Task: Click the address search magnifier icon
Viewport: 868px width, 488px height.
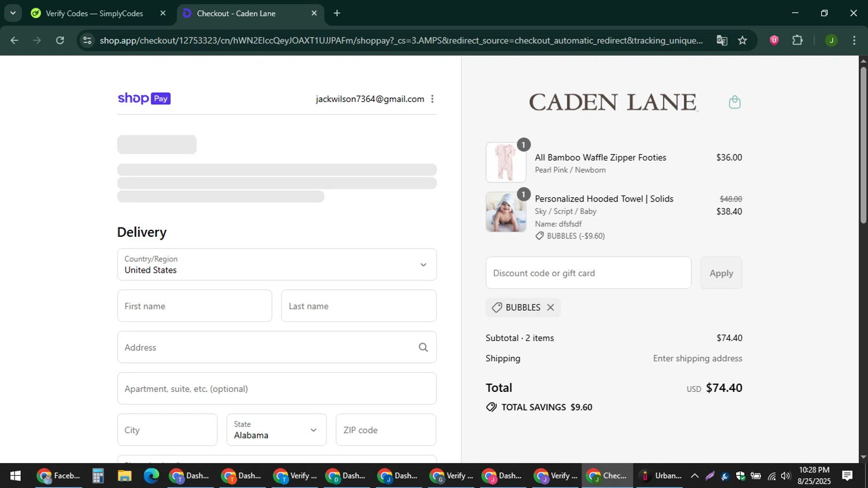Action: (423, 347)
